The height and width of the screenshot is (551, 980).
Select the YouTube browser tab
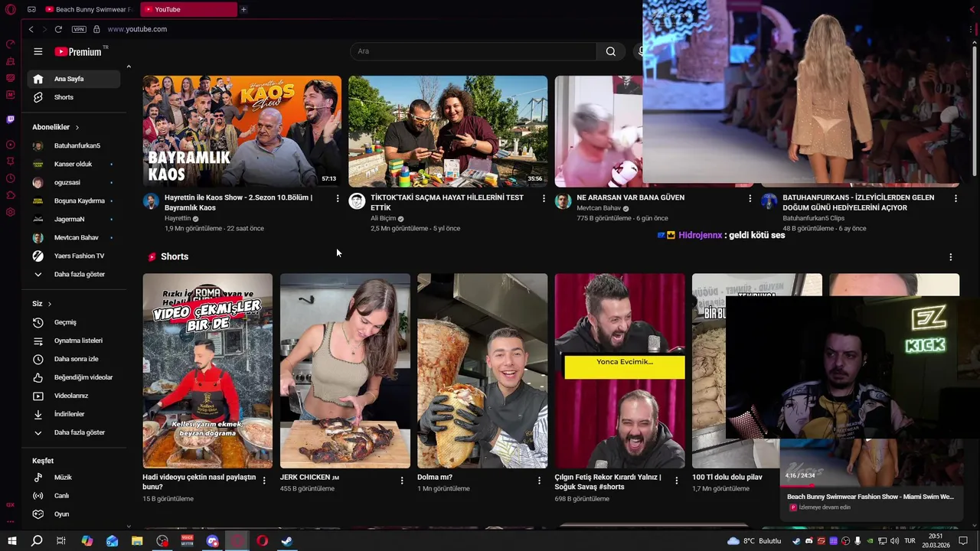pyautogui.click(x=188, y=9)
